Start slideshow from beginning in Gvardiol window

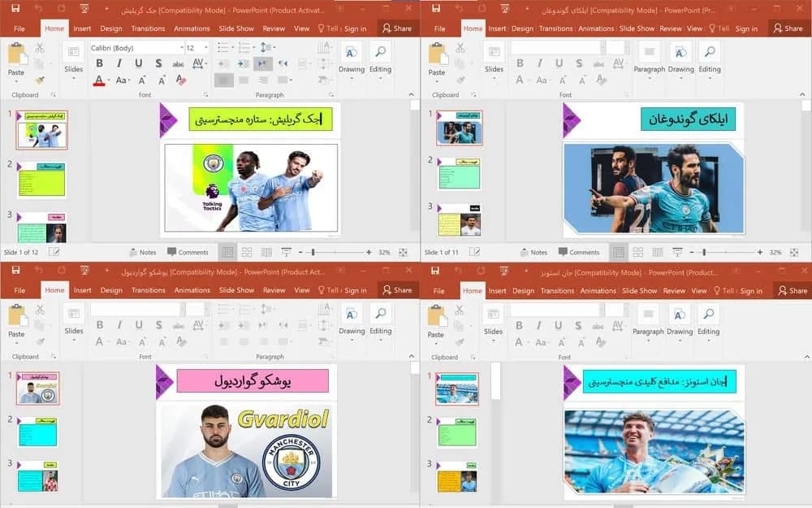click(x=84, y=270)
